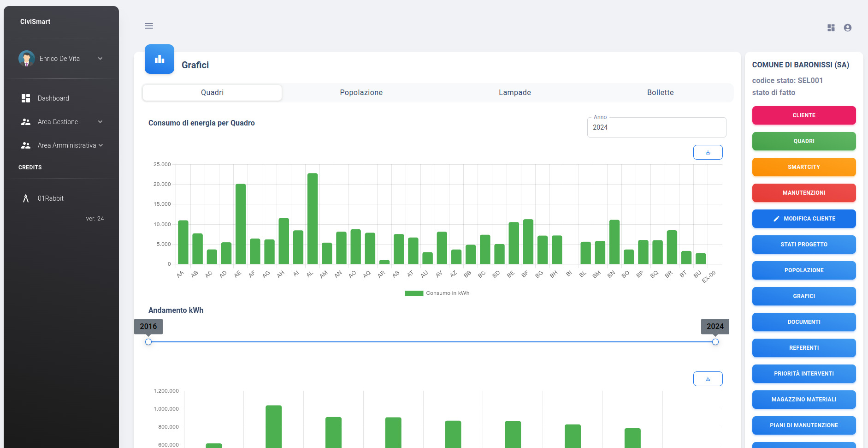Click the STATI PROGETTO button

click(804, 245)
